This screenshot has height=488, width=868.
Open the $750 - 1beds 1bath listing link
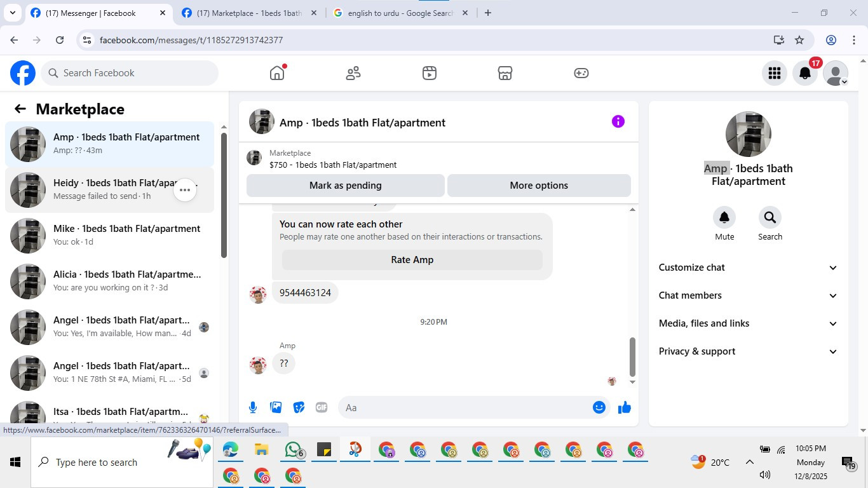pyautogui.click(x=333, y=165)
